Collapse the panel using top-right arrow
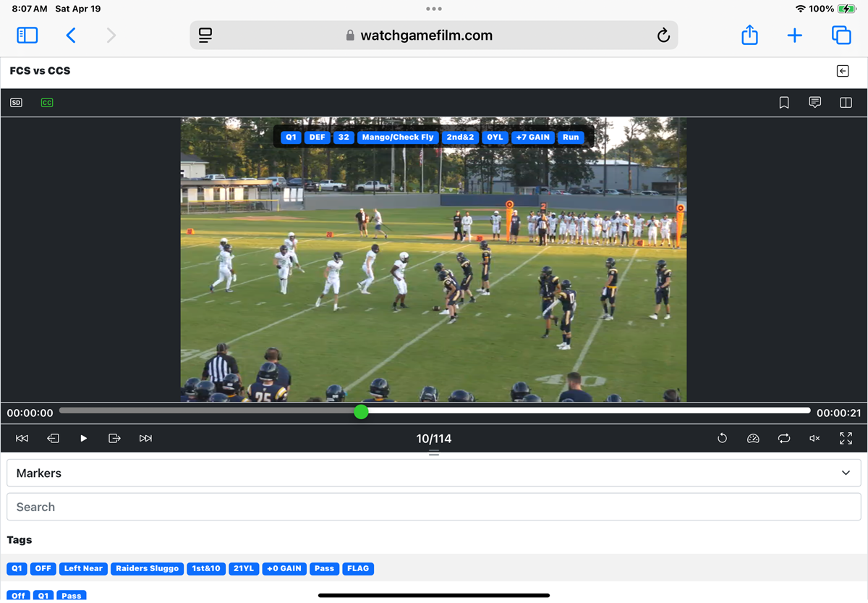Image resolution: width=868 pixels, height=603 pixels. coord(843,71)
